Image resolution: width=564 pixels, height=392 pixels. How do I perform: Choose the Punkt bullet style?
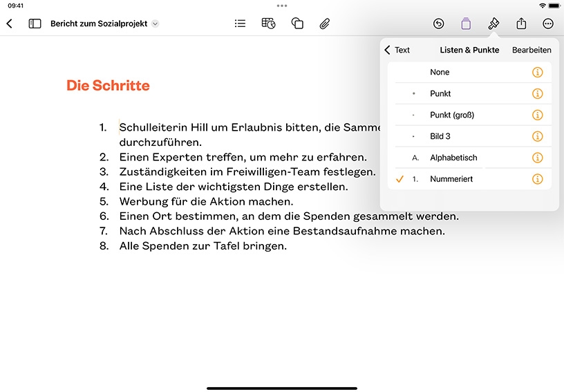point(469,93)
